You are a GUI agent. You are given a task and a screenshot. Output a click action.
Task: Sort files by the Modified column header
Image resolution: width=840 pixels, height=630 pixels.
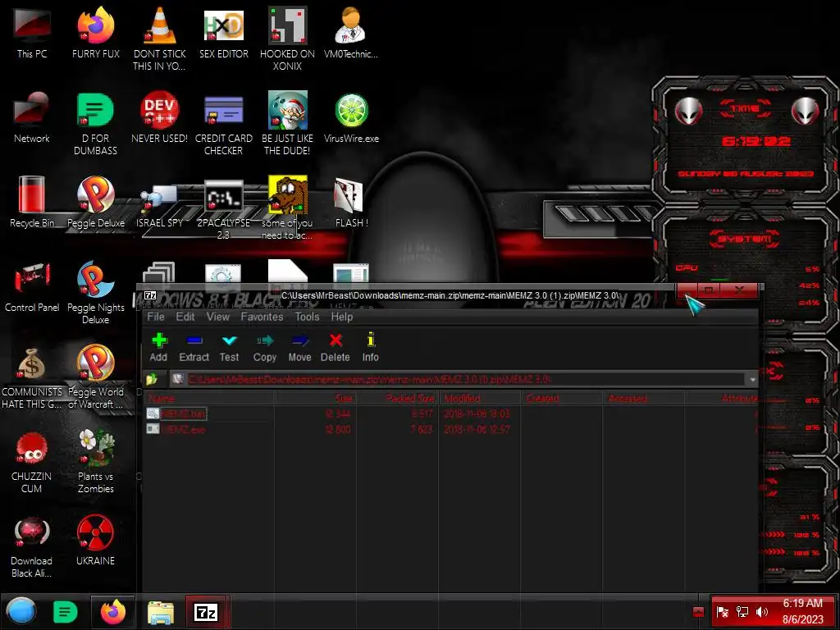point(481,398)
